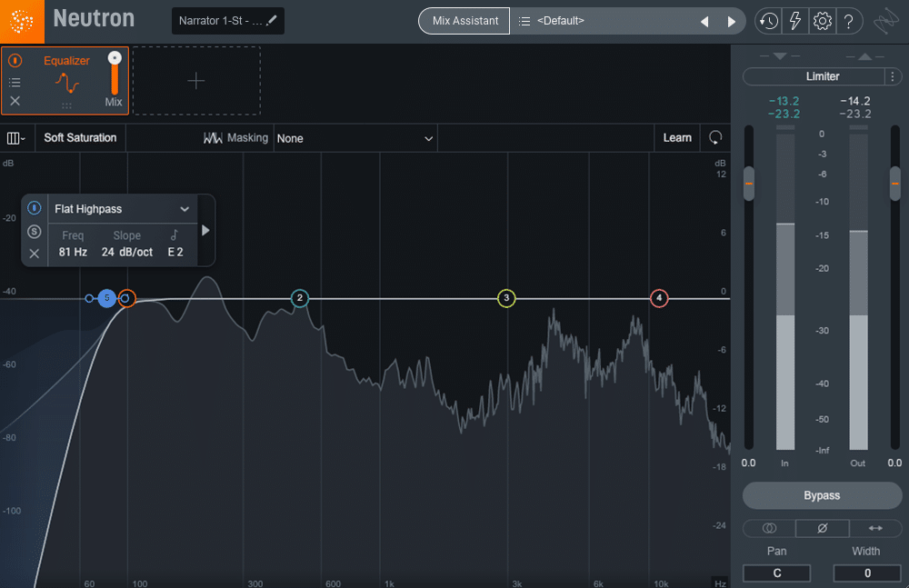Click output peak reading -14.2
909x588 pixels.
(x=855, y=101)
